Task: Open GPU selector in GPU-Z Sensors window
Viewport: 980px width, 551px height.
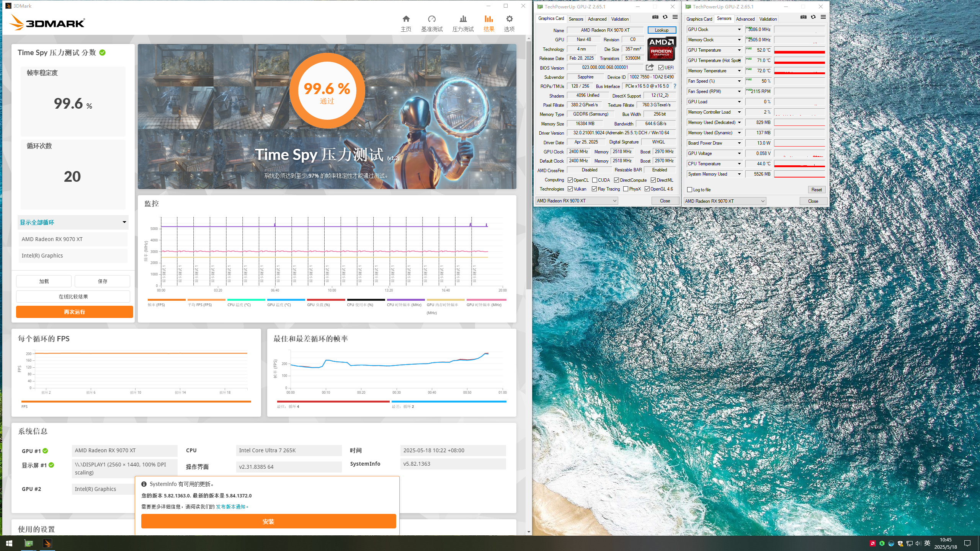Action: tap(725, 201)
